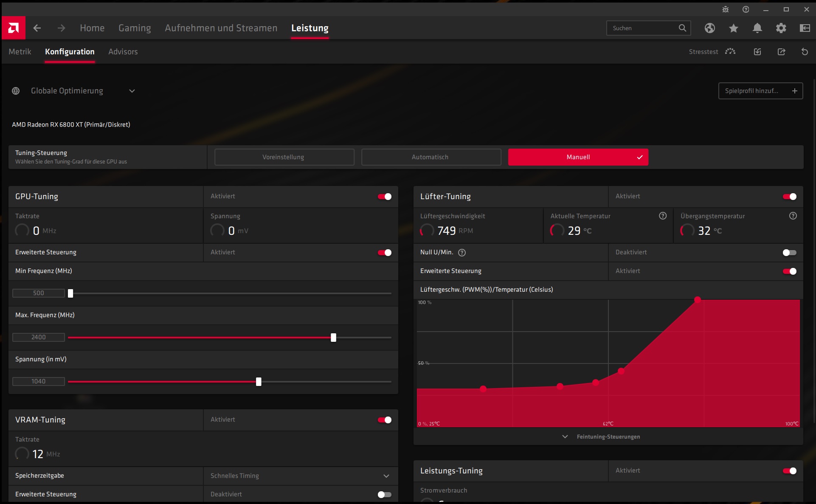Go back with the left arrow icon
The width and height of the screenshot is (816, 504).
tap(37, 28)
